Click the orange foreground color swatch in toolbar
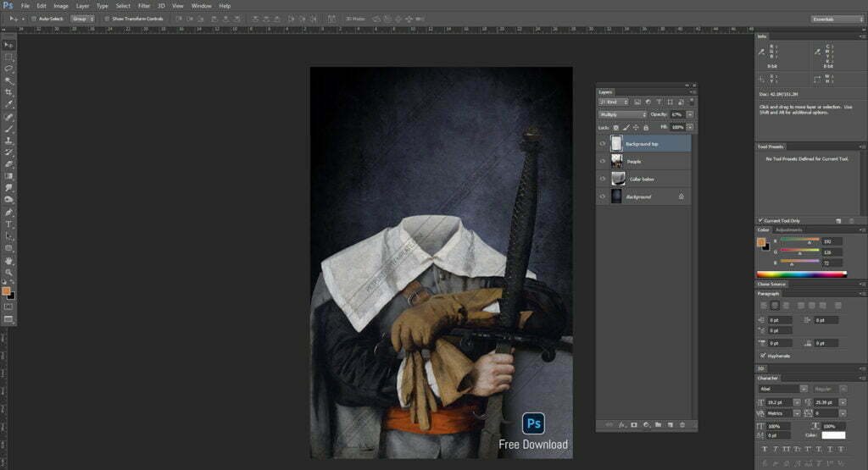 (x=6, y=290)
